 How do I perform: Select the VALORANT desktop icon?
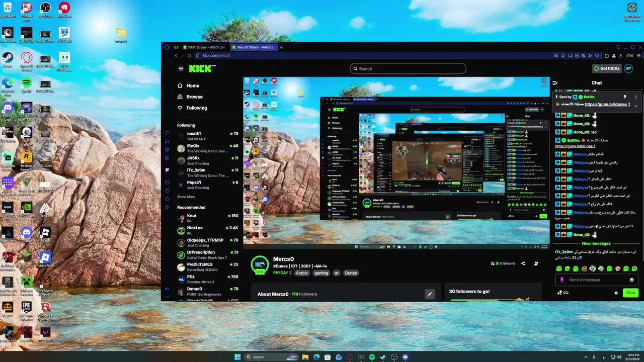45,334
